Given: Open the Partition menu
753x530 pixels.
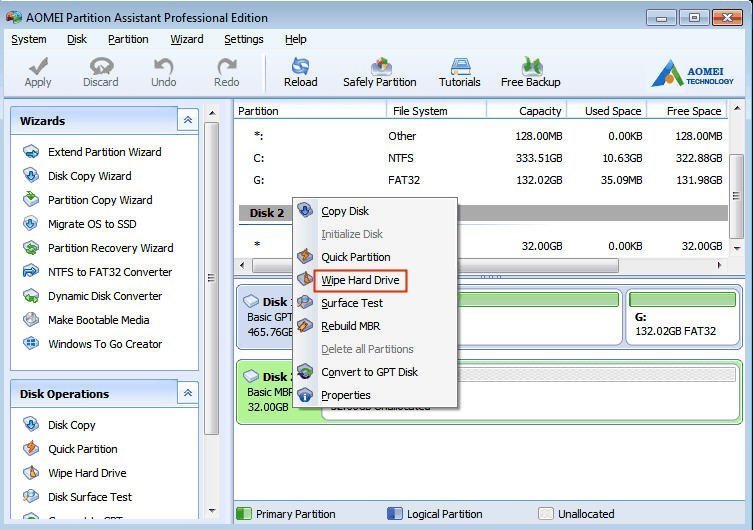Looking at the screenshot, I should point(128,39).
